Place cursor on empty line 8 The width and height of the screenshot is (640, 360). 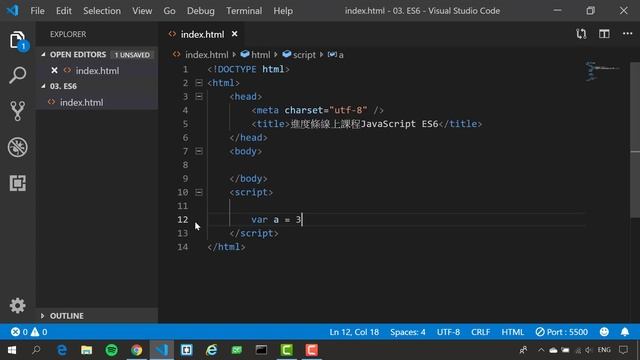(x=396, y=165)
